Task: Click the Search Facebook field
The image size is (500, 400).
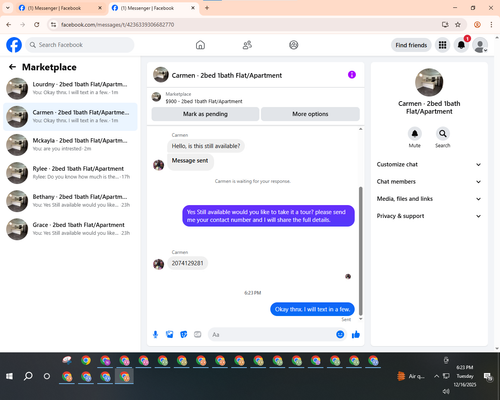Action: tap(80, 45)
